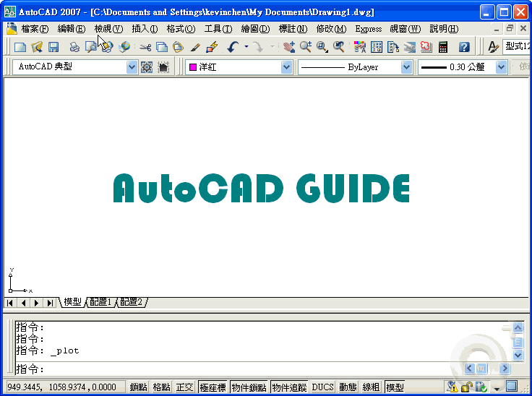The height and width of the screenshot is (396, 532).
Task: Click the New drawing icon
Action: (20, 47)
